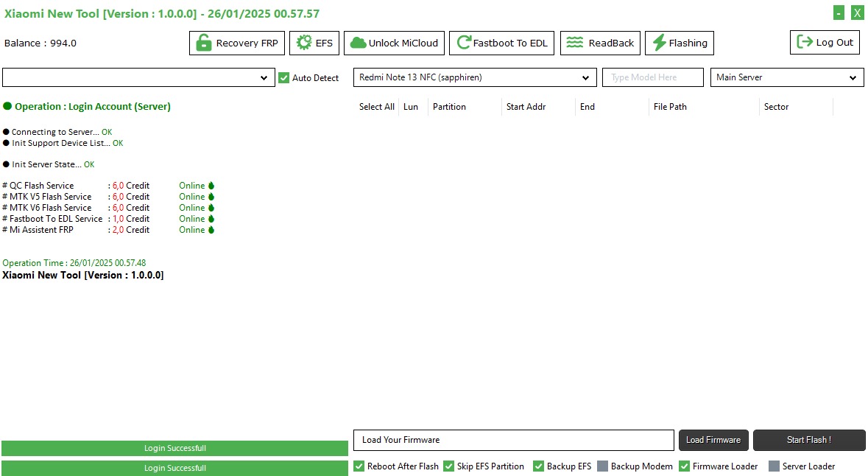Click bullet beside Connecting to Server
This screenshot has width=868, height=476.
(x=6, y=132)
